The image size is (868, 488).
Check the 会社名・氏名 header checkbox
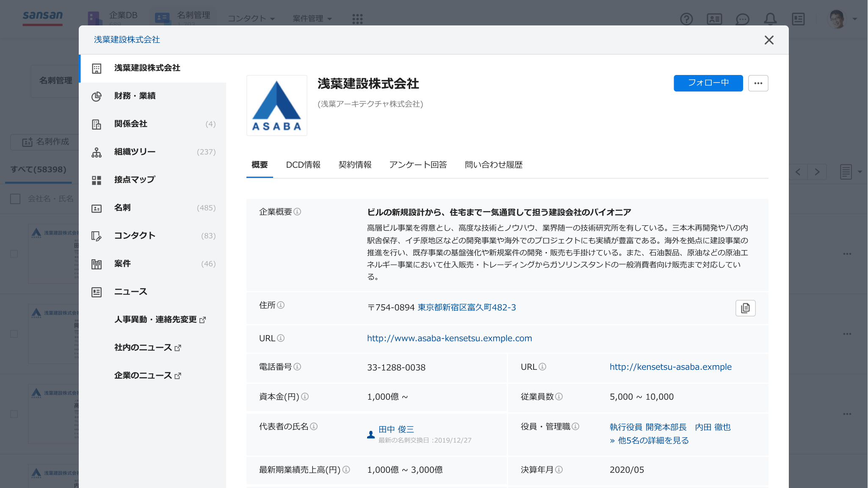(15, 199)
